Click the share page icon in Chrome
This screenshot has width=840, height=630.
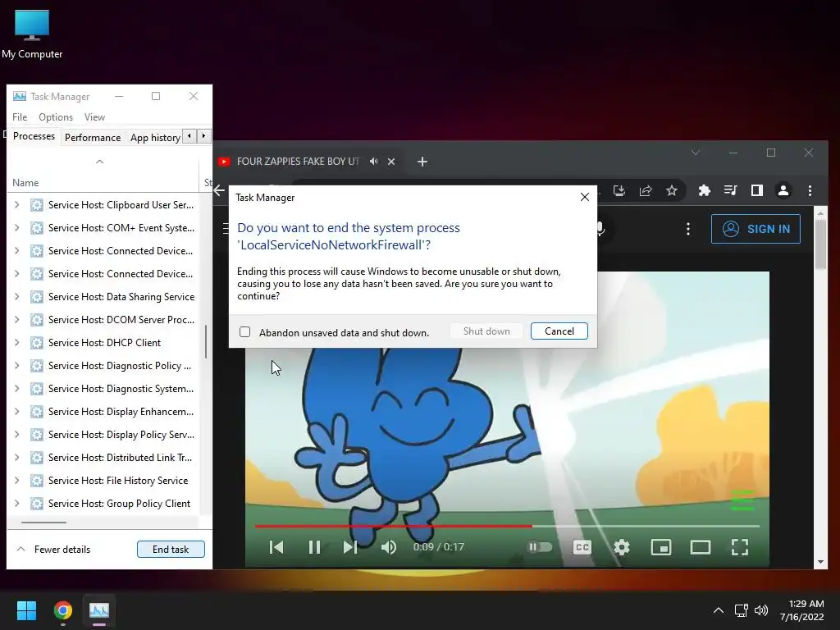(645, 190)
